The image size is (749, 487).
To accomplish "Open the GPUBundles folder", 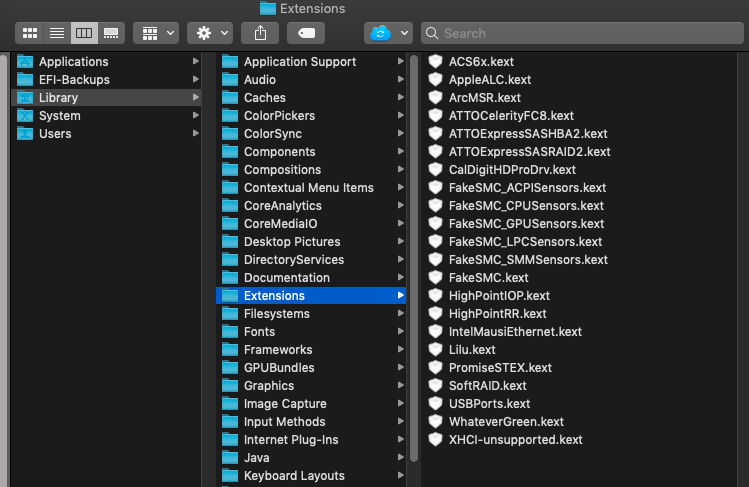I will click(311, 368).
